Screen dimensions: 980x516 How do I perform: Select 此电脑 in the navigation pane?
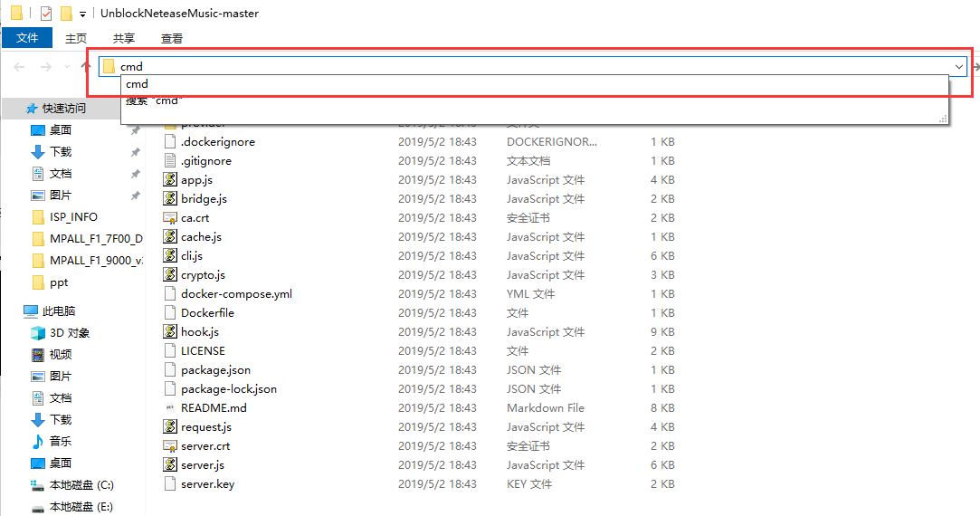(58, 311)
